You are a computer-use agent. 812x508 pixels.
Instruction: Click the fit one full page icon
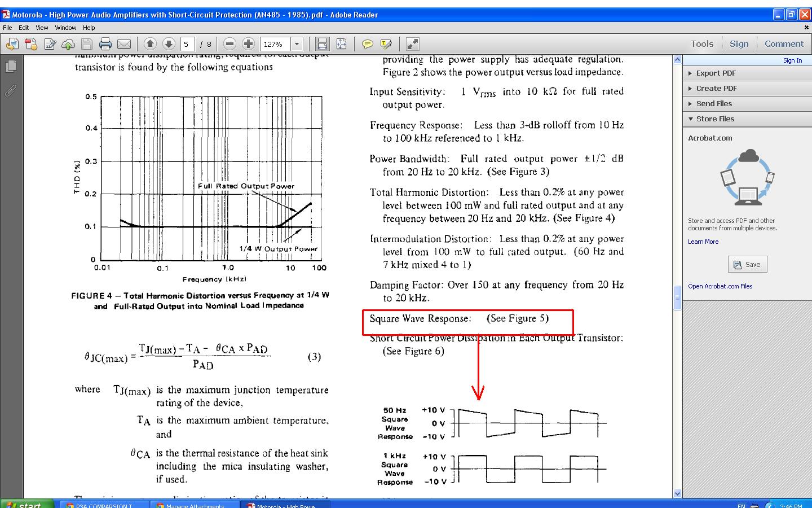pos(341,44)
